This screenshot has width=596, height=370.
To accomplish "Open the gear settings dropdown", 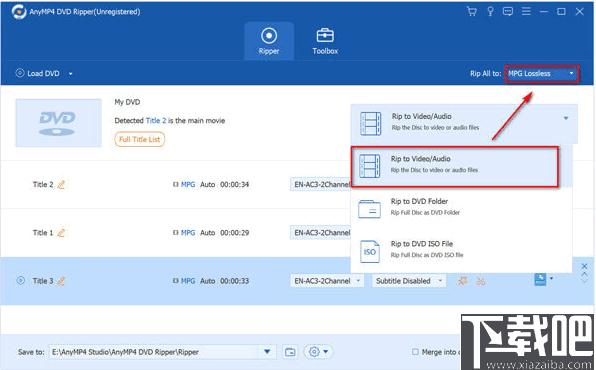I will [318, 352].
